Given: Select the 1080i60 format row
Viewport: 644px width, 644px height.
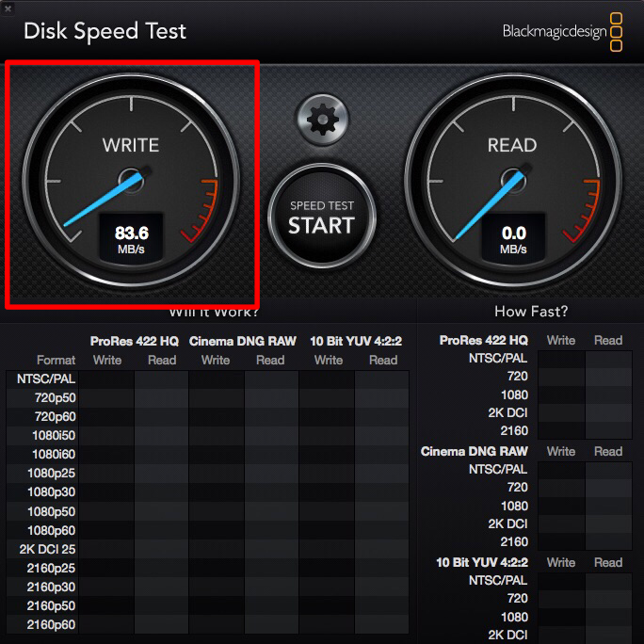Looking at the screenshot, I should [207, 454].
